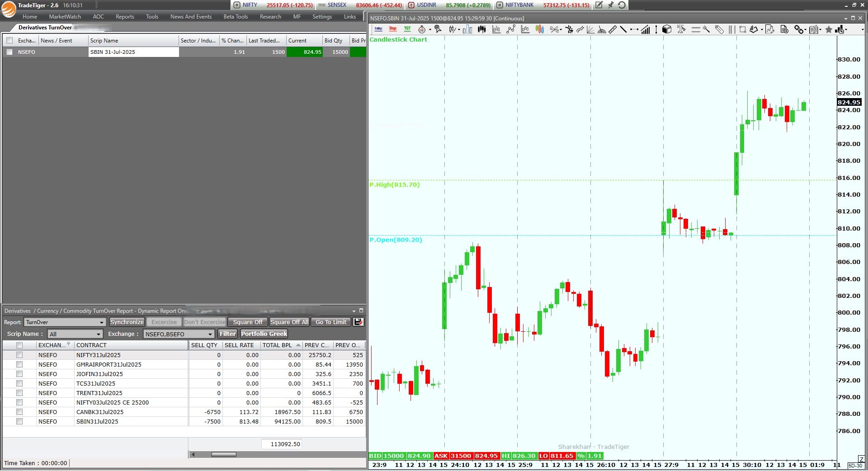Select the arcs drawing tool

click(602, 29)
